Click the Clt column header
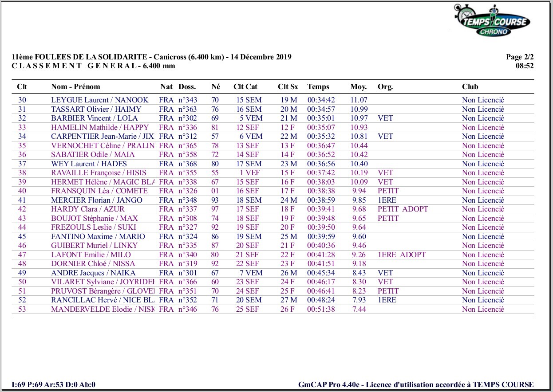The image size is (553, 392). pos(22,87)
